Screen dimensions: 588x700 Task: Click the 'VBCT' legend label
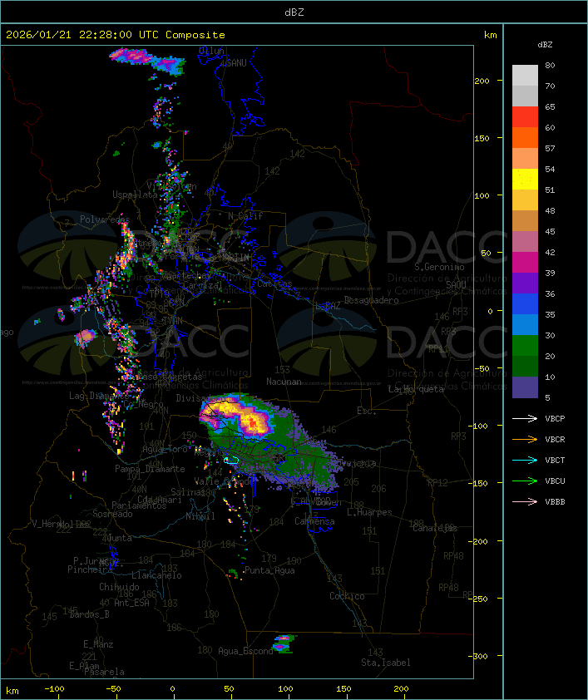coord(555,461)
